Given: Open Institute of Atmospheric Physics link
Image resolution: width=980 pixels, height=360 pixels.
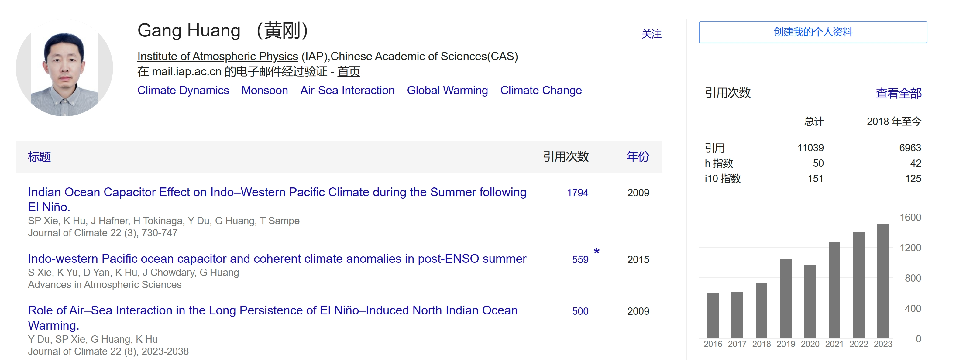Looking at the screenshot, I should [x=218, y=56].
